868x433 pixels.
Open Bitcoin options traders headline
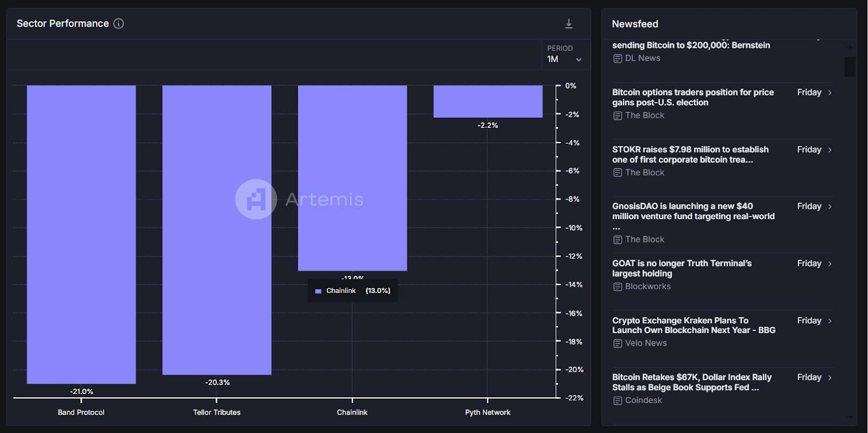pos(693,97)
